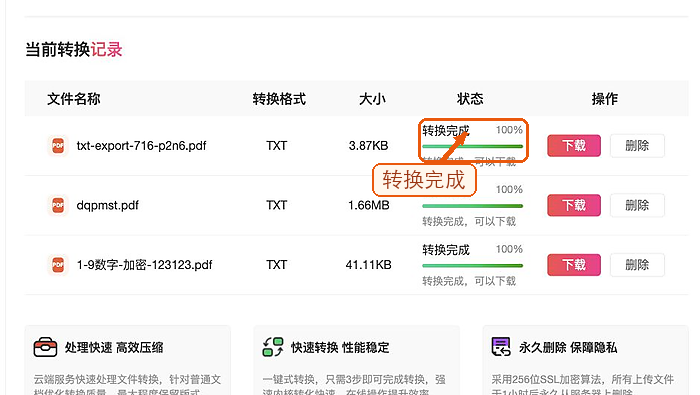The image size is (700, 395).
Task: Click the 操作 column header
Action: pos(605,99)
